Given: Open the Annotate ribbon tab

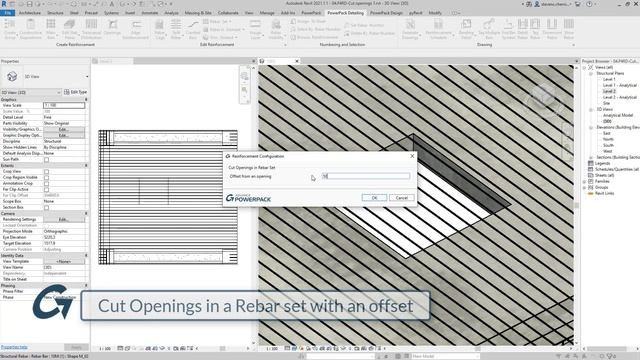Looking at the screenshot, I should coord(150,13).
